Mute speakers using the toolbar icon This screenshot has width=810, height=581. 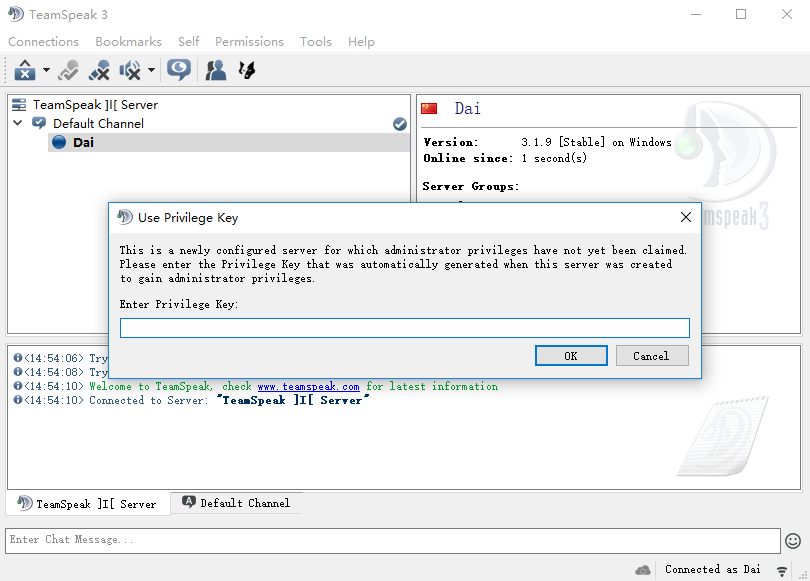point(130,70)
